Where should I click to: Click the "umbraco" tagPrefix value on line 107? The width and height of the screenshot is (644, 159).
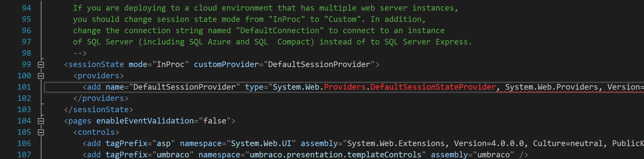(173, 155)
